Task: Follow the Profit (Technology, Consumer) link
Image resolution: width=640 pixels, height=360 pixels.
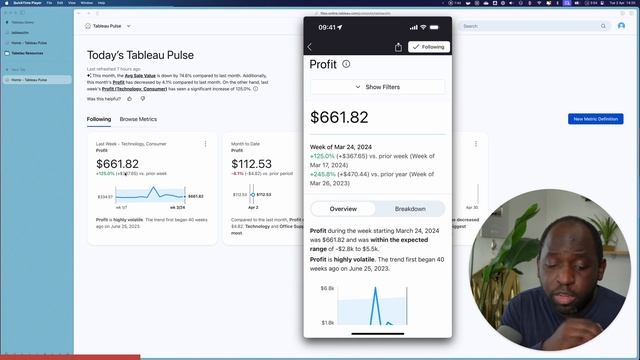Action: click(x=134, y=89)
